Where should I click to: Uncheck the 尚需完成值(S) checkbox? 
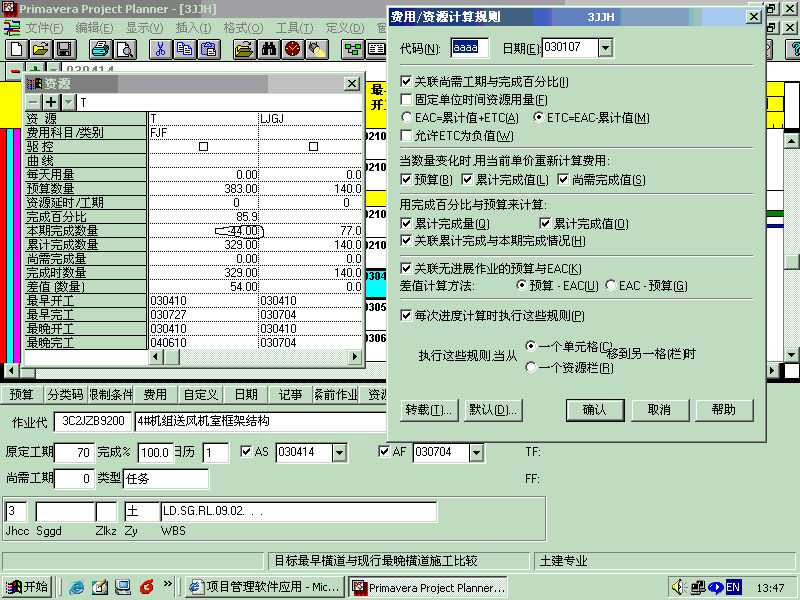(563, 180)
